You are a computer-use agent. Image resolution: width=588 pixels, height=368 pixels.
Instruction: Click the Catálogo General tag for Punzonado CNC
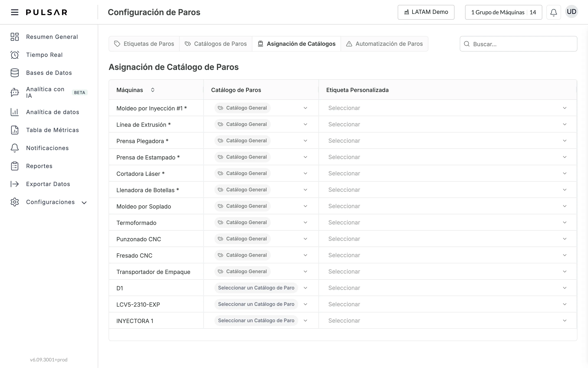[x=242, y=239]
